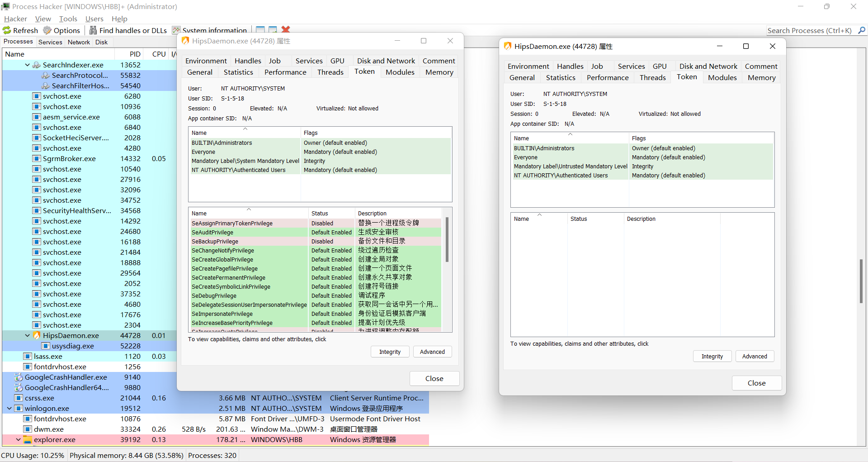Open the Help menu

click(119, 19)
